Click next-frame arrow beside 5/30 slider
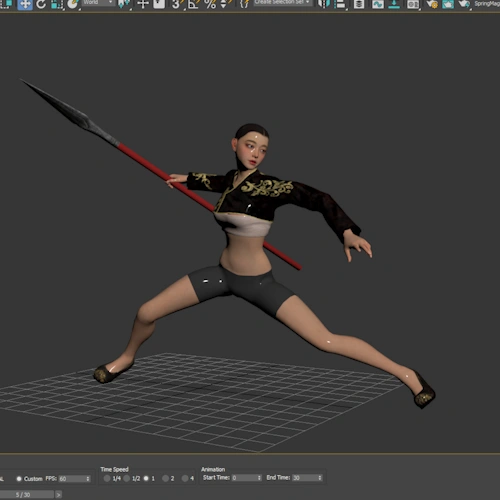Screen dimensions: 500x500 58,495
